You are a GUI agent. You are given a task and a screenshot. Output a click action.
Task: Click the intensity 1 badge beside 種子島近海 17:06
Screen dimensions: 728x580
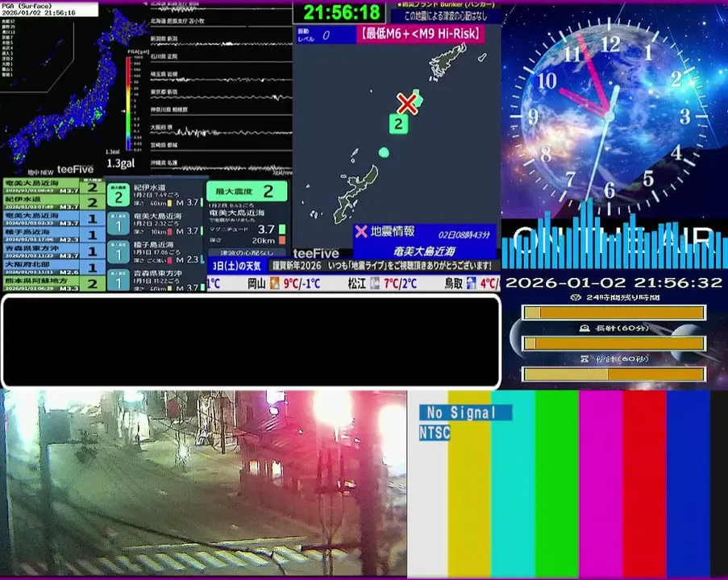[119, 252]
